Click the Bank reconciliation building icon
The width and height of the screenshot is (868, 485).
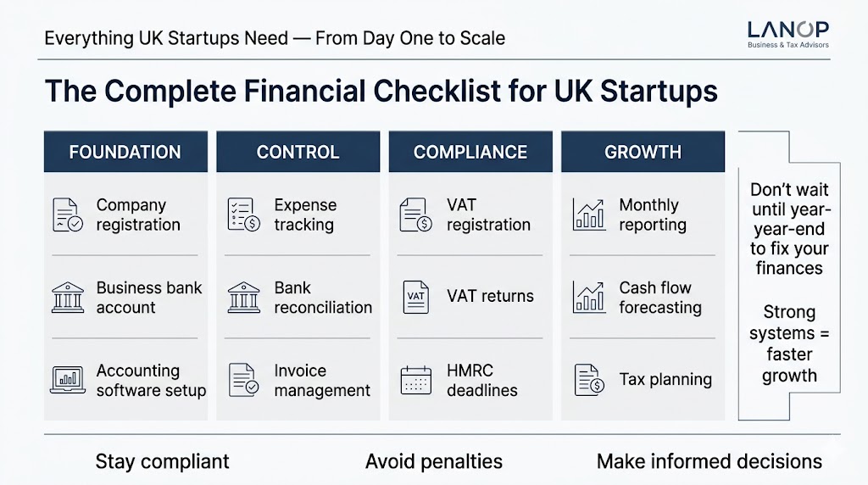click(243, 298)
